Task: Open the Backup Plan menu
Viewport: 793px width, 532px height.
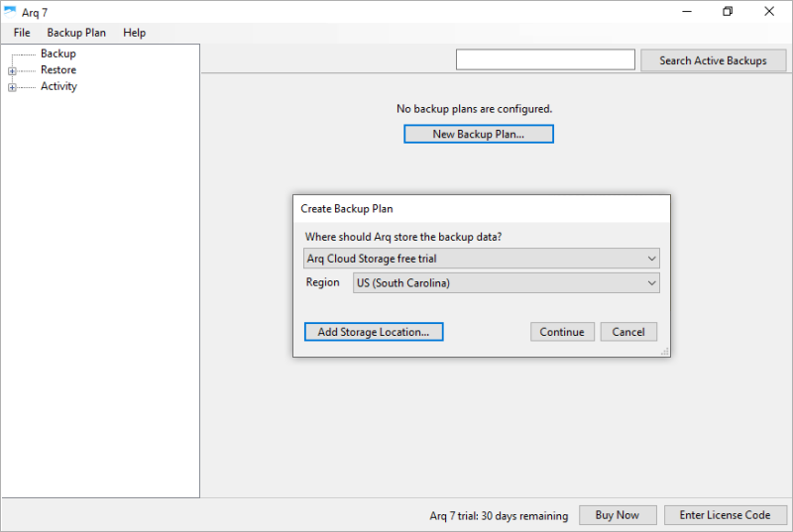Action: (76, 33)
